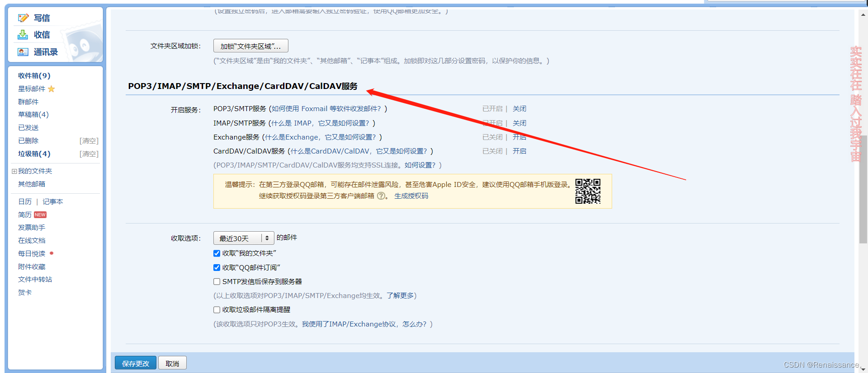Open the 最近30天 dropdown
This screenshot has width=868, height=373.
[244, 238]
